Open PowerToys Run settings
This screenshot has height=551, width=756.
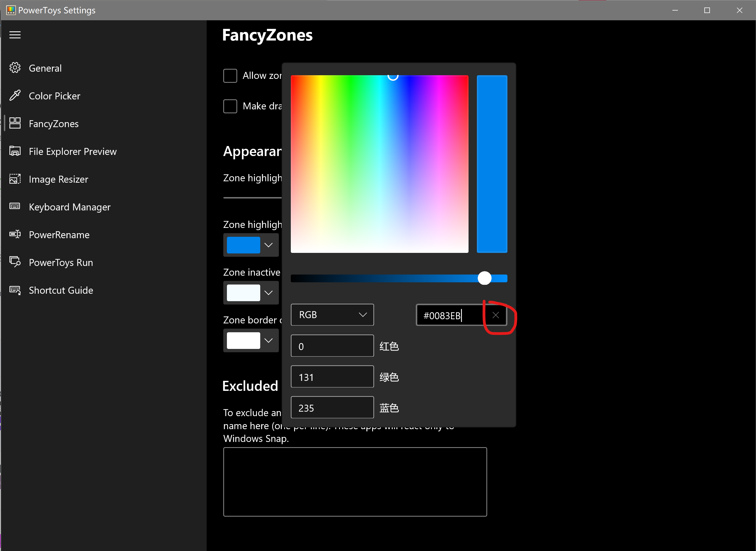[61, 262]
